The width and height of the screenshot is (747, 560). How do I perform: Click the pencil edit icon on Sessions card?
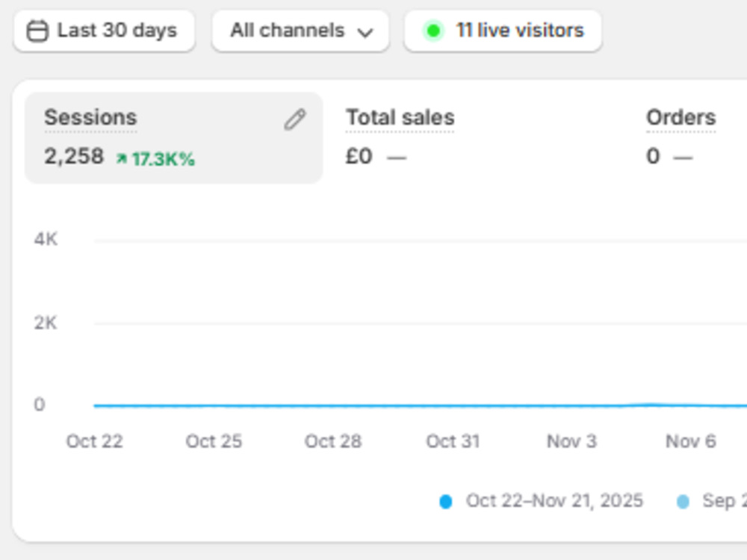tap(295, 119)
